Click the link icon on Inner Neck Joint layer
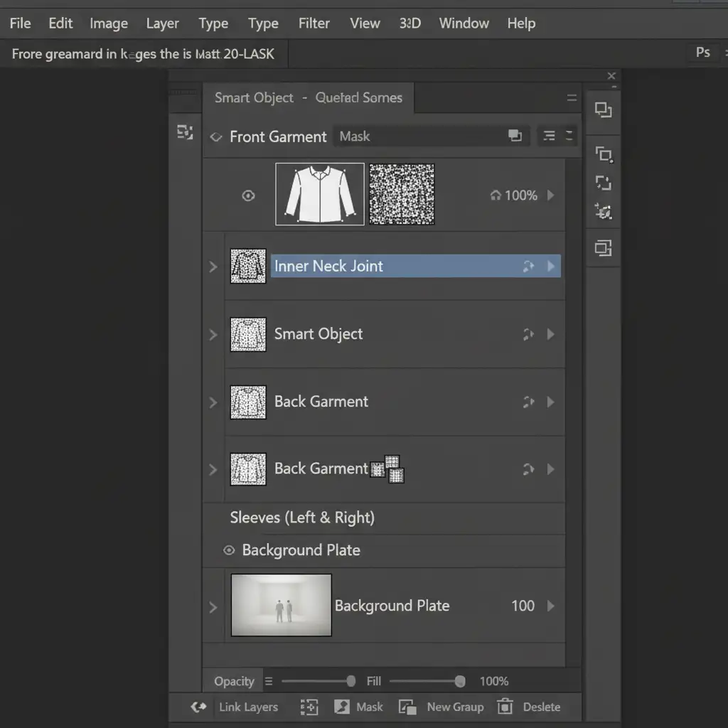Viewport: 728px width, 728px height. point(528,267)
